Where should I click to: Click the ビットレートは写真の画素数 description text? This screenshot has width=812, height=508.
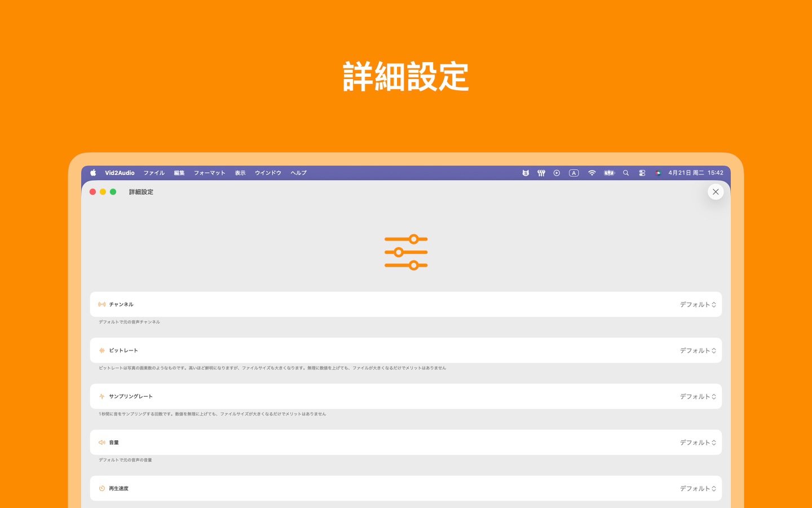[272, 368]
